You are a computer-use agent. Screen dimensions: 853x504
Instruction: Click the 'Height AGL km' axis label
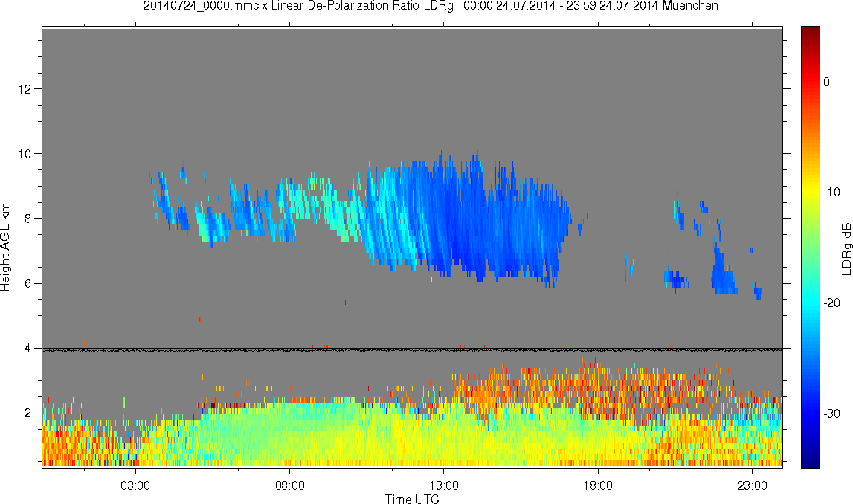click(6, 247)
